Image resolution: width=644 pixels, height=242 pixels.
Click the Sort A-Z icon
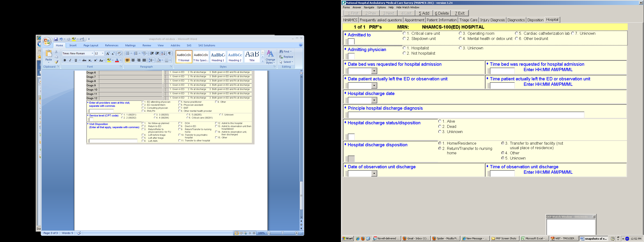tap(163, 53)
